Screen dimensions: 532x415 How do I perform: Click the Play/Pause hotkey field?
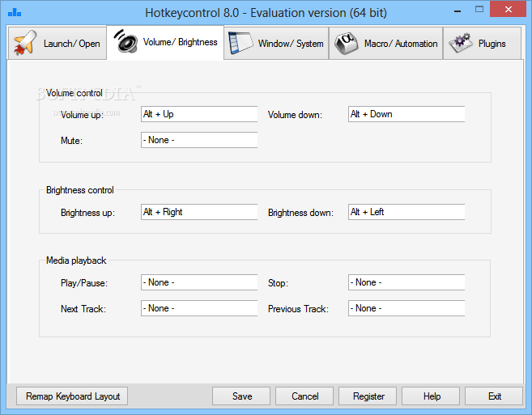pyautogui.click(x=199, y=282)
